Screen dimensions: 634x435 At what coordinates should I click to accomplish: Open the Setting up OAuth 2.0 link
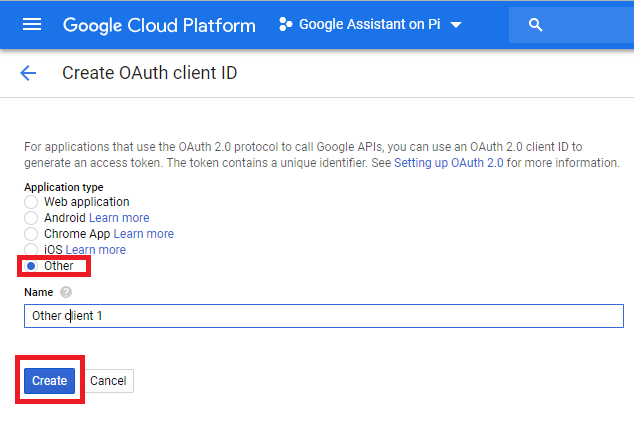point(448,163)
